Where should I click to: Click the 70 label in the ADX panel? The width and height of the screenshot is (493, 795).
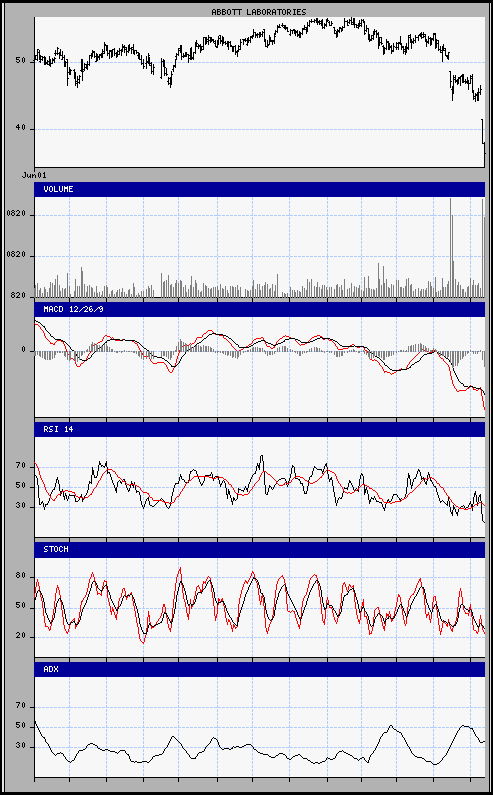(21, 706)
